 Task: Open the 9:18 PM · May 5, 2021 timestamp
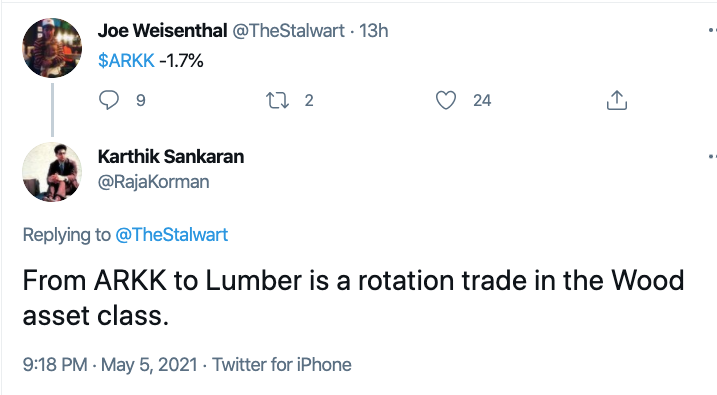point(110,365)
